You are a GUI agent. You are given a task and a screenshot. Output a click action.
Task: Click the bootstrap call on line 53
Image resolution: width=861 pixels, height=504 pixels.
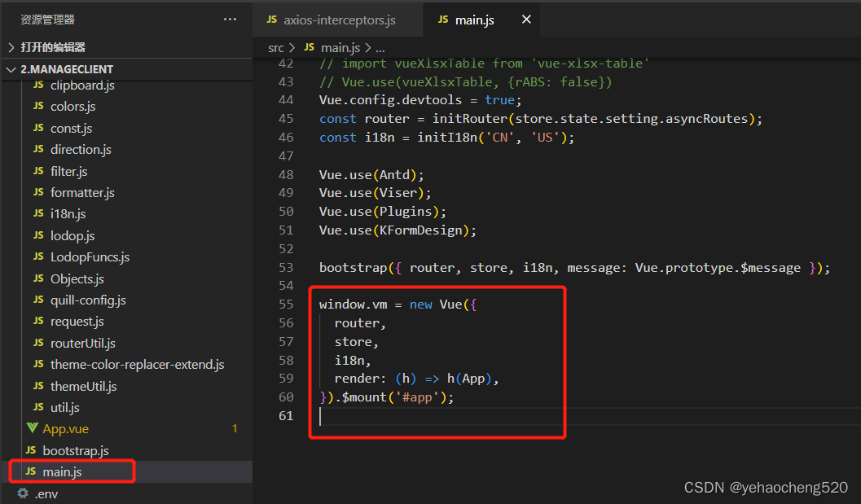[x=353, y=268]
